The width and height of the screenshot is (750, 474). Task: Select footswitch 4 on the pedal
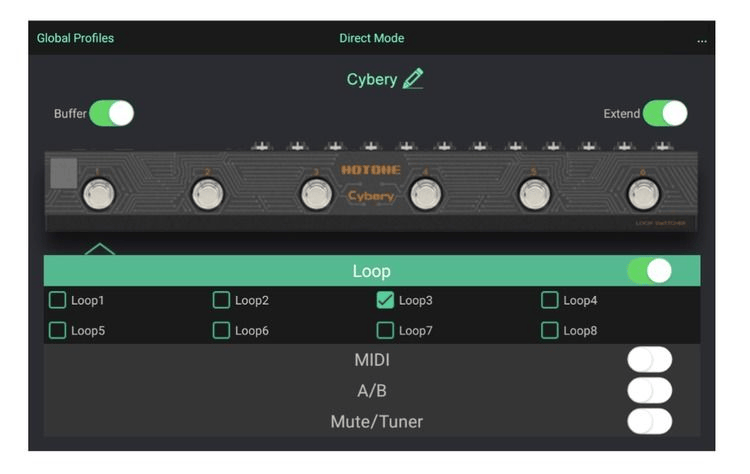pyautogui.click(x=426, y=194)
